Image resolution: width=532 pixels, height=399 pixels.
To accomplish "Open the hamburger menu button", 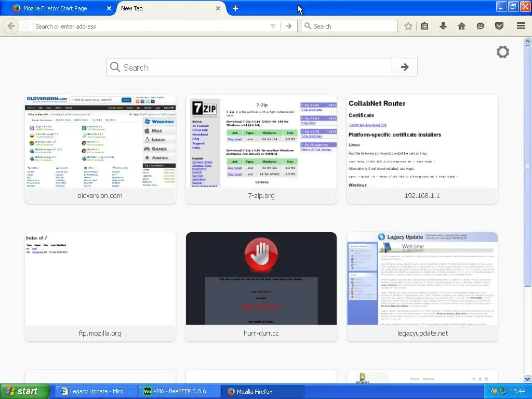I will coord(521,26).
